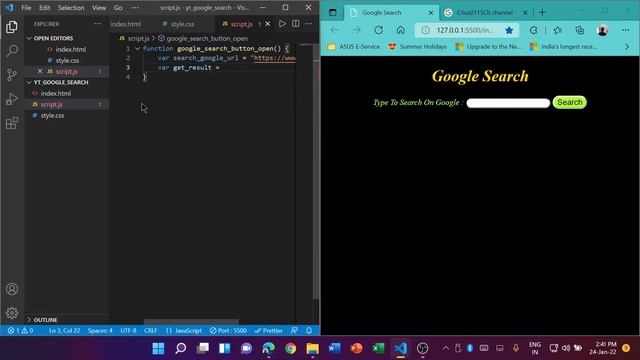640x360 pixels.
Task: Open ASUS E-Service bookmark
Action: coord(353,47)
